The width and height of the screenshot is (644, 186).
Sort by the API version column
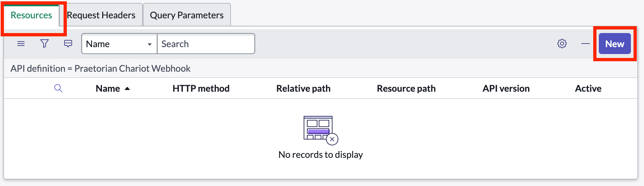(x=506, y=88)
